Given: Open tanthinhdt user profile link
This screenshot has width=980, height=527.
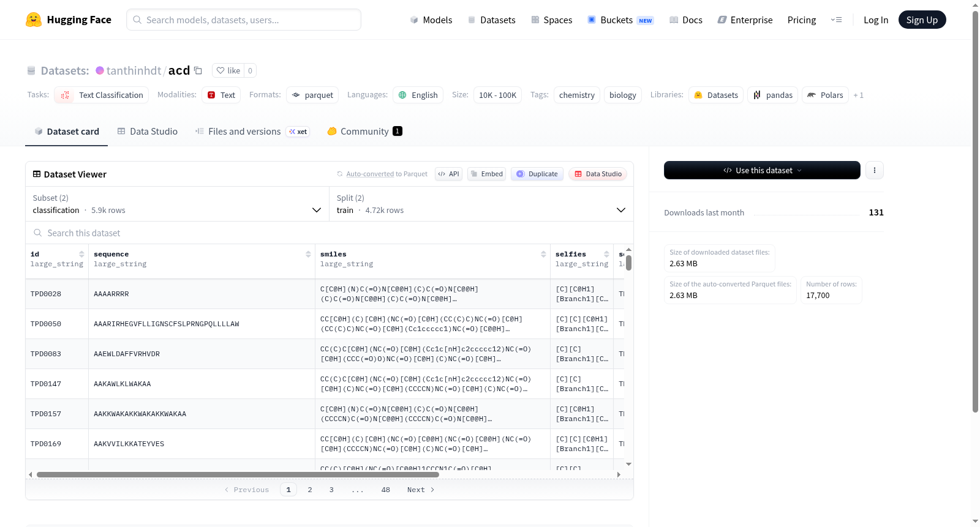Looking at the screenshot, I should [134, 70].
